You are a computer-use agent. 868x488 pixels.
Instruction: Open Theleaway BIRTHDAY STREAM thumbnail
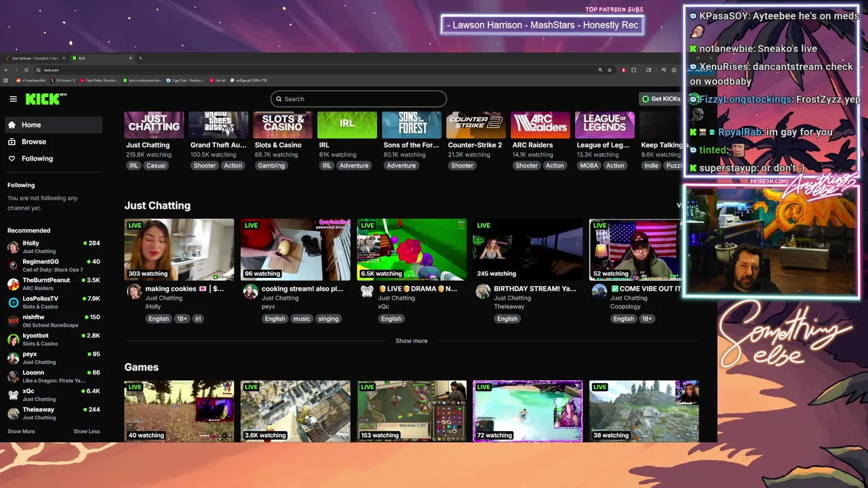point(528,249)
